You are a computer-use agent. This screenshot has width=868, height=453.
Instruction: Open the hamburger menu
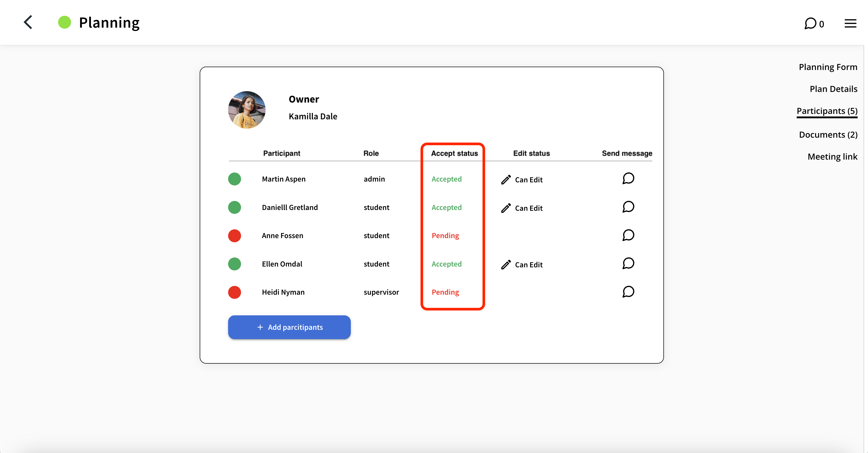coord(850,23)
